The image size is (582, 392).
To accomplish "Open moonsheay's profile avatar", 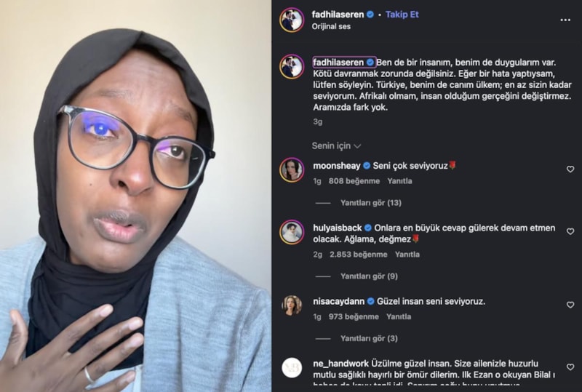I will (292, 169).
